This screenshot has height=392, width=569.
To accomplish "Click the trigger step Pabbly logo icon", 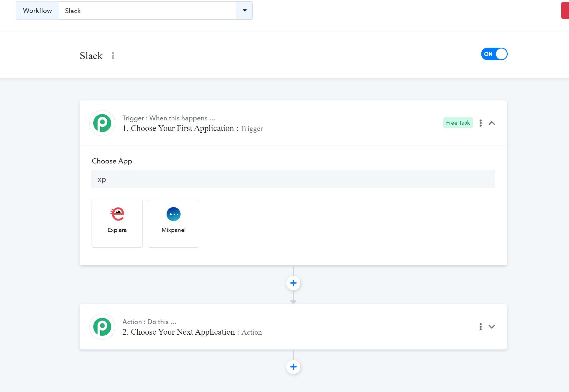I will click(x=102, y=123).
